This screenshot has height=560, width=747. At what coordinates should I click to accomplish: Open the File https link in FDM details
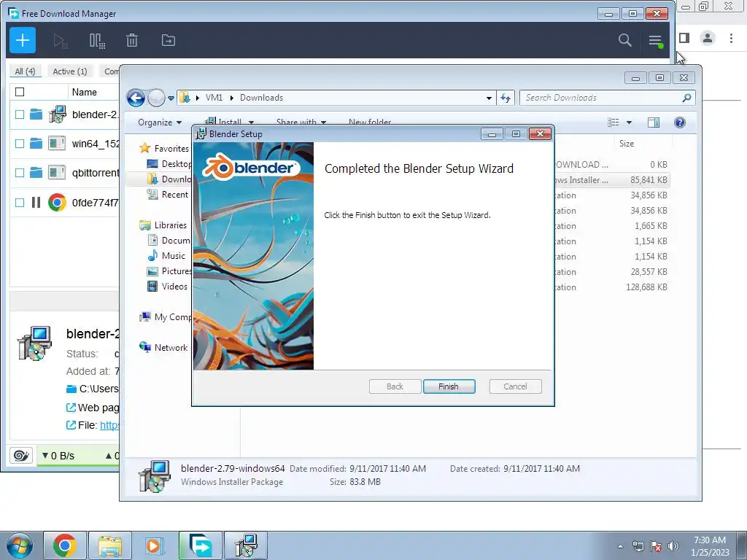[x=109, y=425]
